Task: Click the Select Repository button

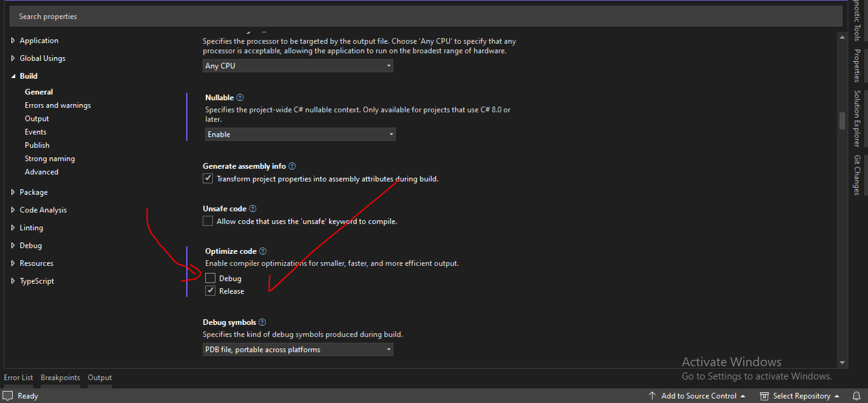Action: pyautogui.click(x=799, y=395)
